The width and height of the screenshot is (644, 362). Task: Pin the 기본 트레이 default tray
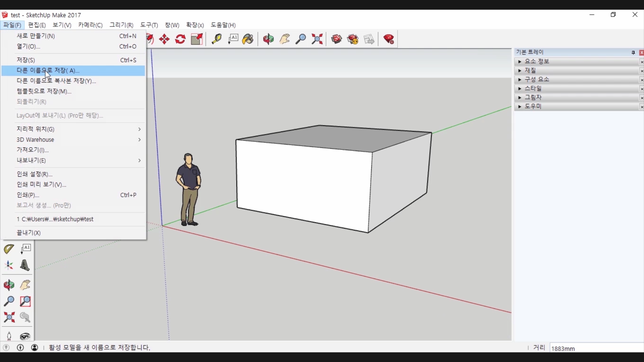click(633, 53)
